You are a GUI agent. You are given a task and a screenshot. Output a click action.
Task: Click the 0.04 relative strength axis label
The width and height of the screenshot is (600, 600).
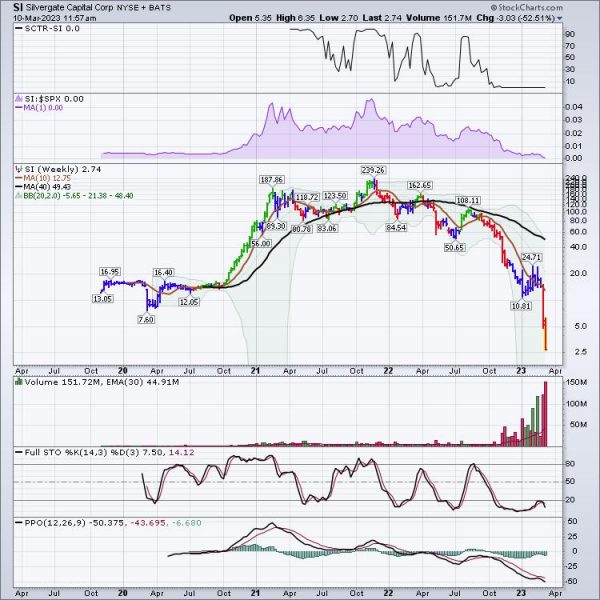pos(574,107)
